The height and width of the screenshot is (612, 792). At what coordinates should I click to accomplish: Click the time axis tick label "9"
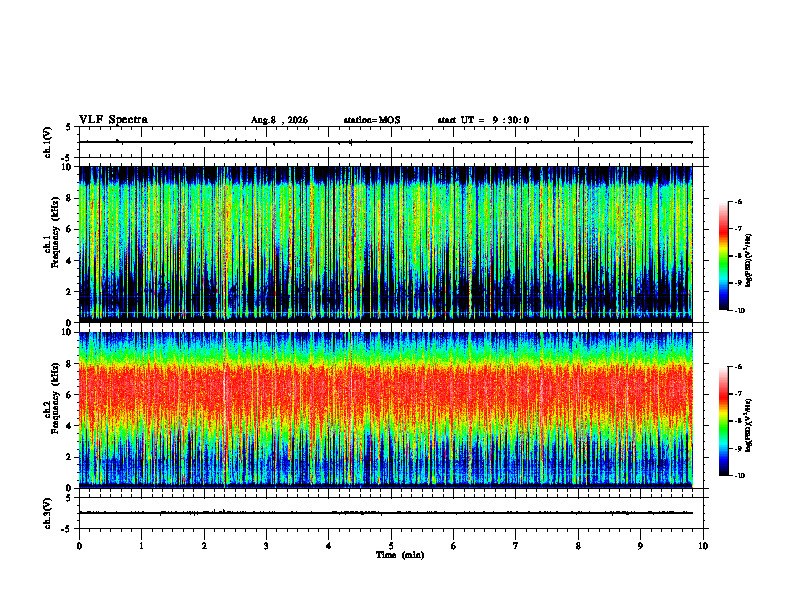[x=640, y=546]
